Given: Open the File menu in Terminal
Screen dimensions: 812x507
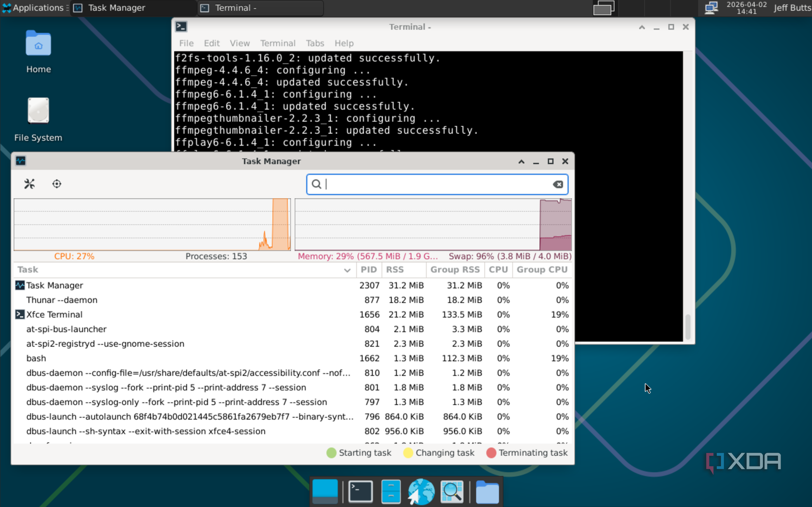Looking at the screenshot, I should point(186,43).
